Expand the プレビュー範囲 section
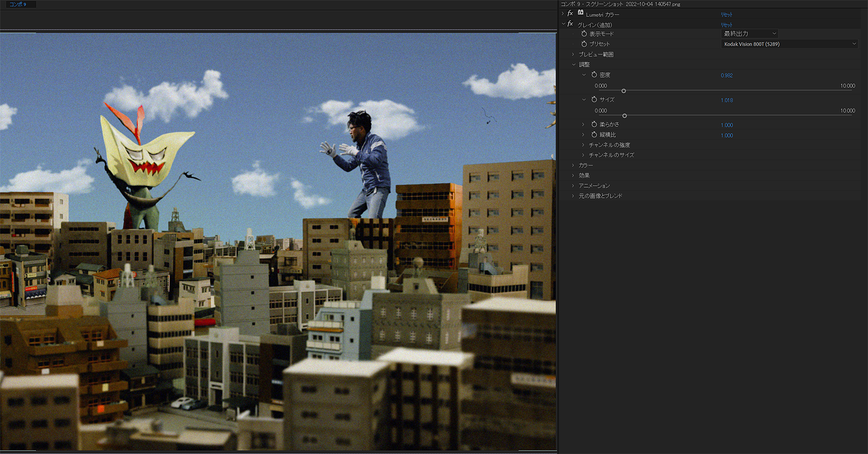 point(573,55)
